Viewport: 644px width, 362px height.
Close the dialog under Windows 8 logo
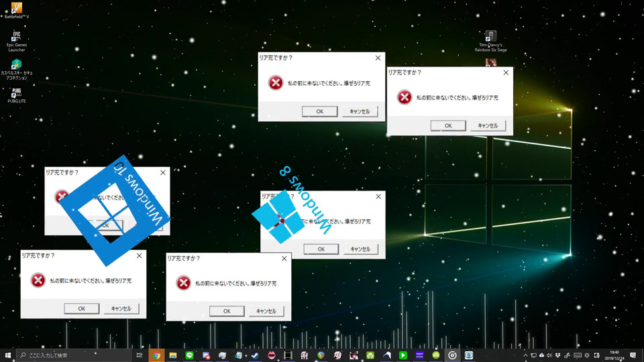(x=378, y=196)
